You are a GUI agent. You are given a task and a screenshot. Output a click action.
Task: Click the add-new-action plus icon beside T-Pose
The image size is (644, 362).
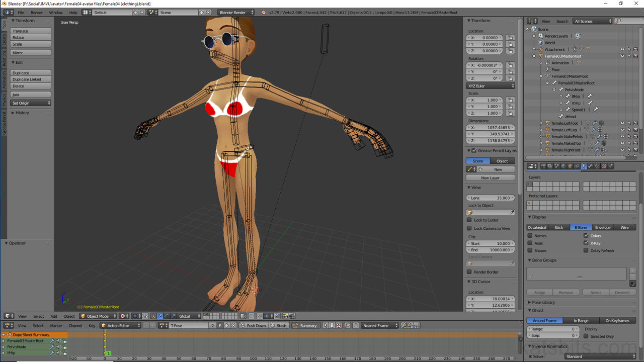(x=226, y=326)
